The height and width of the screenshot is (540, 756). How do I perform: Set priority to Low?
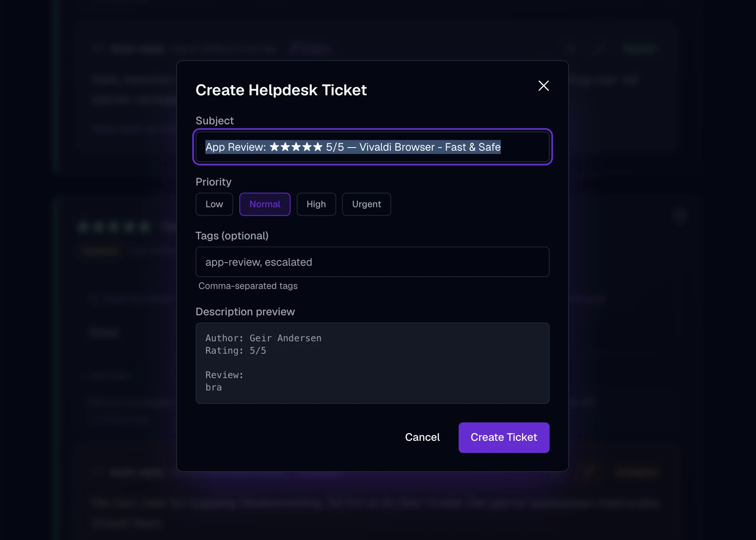(x=214, y=204)
